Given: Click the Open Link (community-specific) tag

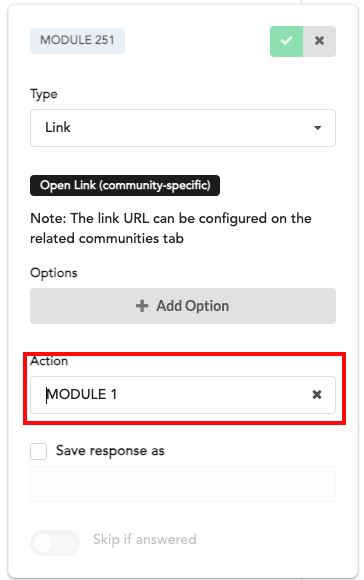Looking at the screenshot, I should tap(125, 185).
